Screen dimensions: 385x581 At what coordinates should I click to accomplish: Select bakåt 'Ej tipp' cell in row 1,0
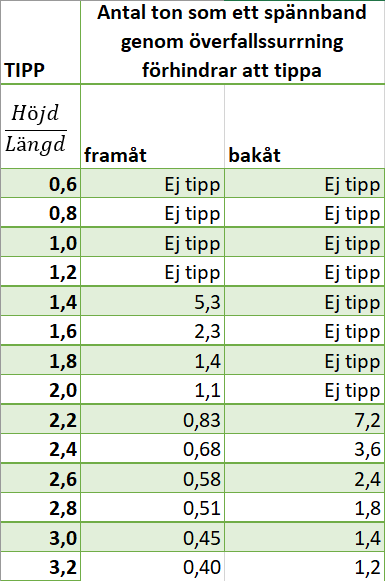coord(305,242)
